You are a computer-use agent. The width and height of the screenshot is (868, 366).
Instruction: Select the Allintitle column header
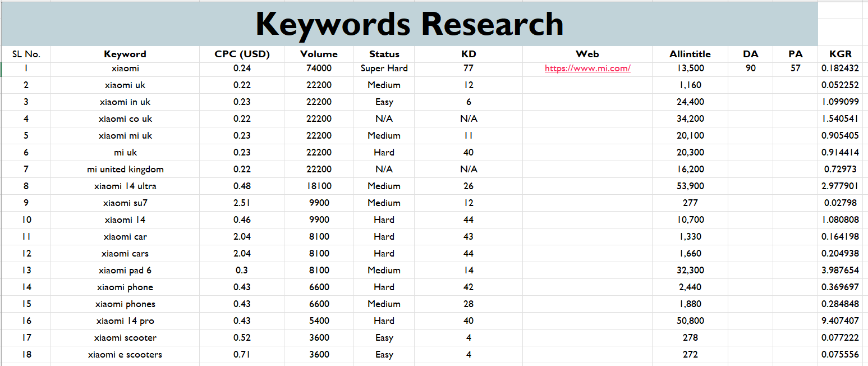click(x=690, y=54)
